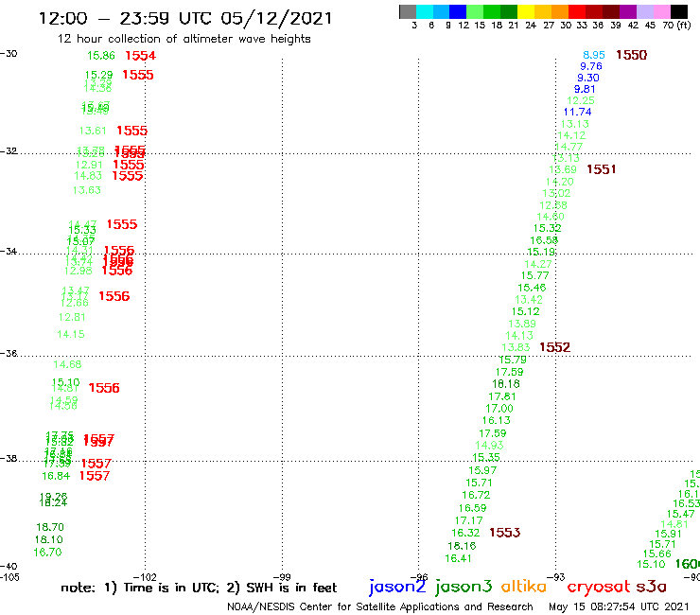Select the black swatch at the legend end
Viewport: 700px width, 615px height.
678,11
